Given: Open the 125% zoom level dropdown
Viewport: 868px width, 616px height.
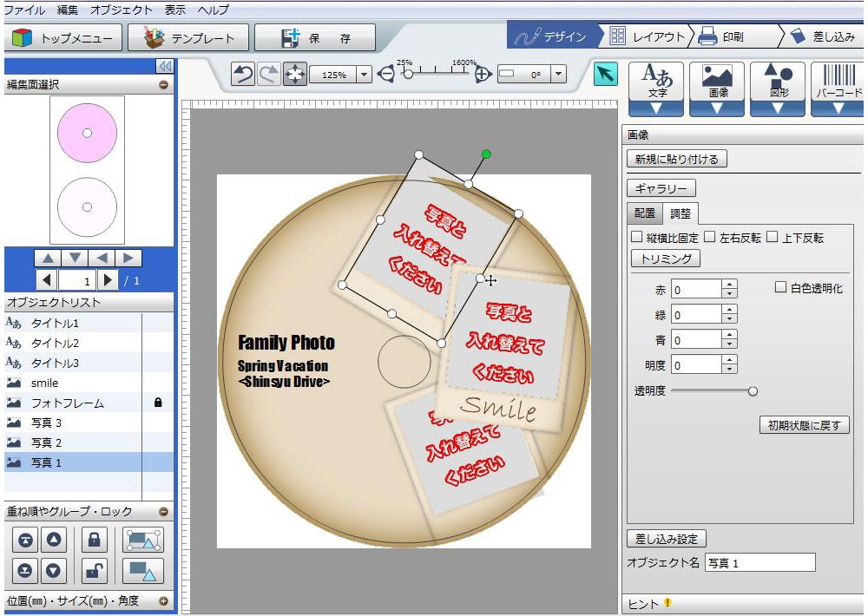Looking at the screenshot, I should (364, 75).
